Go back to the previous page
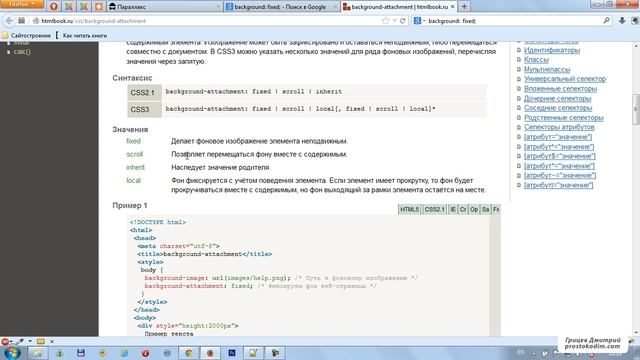 coord(9,20)
